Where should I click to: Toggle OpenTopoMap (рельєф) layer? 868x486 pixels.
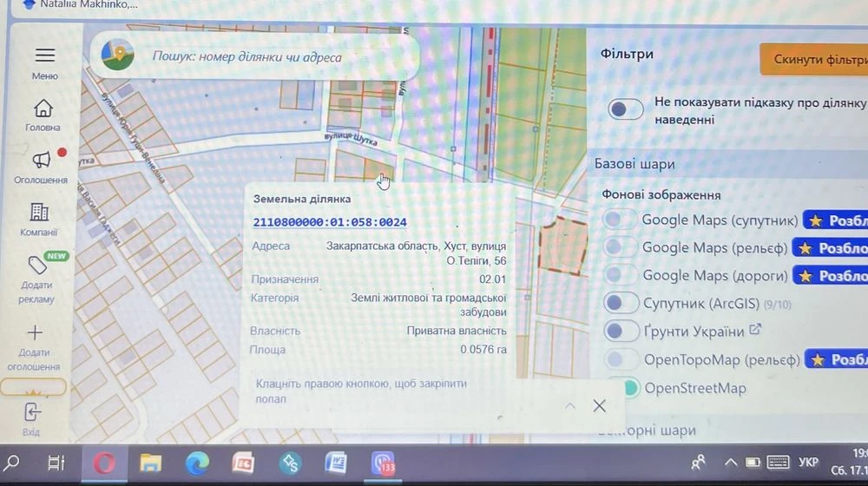coord(622,359)
